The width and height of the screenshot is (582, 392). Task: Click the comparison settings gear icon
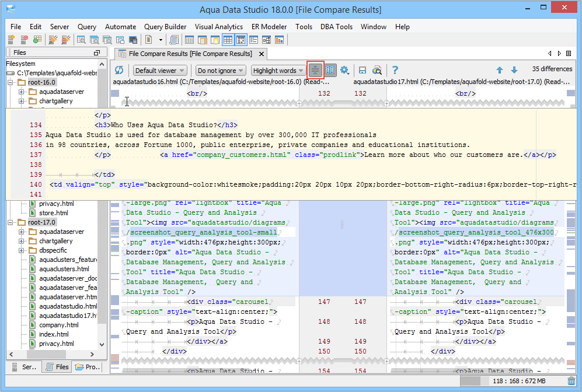[x=344, y=70]
